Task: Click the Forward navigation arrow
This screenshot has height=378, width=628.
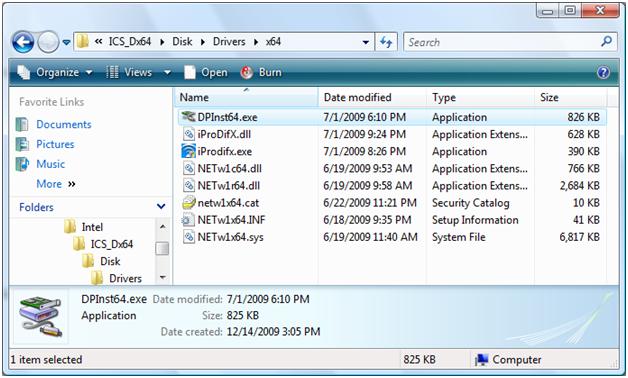Action: coord(48,42)
